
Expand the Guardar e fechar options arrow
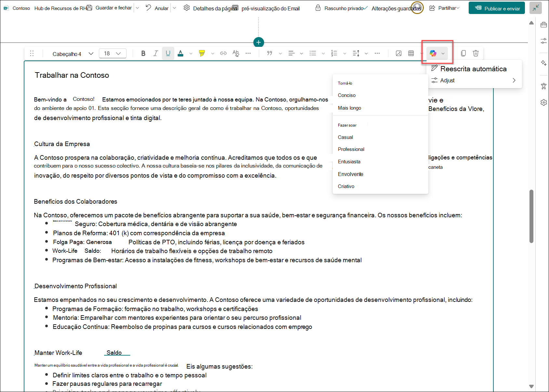click(x=138, y=8)
